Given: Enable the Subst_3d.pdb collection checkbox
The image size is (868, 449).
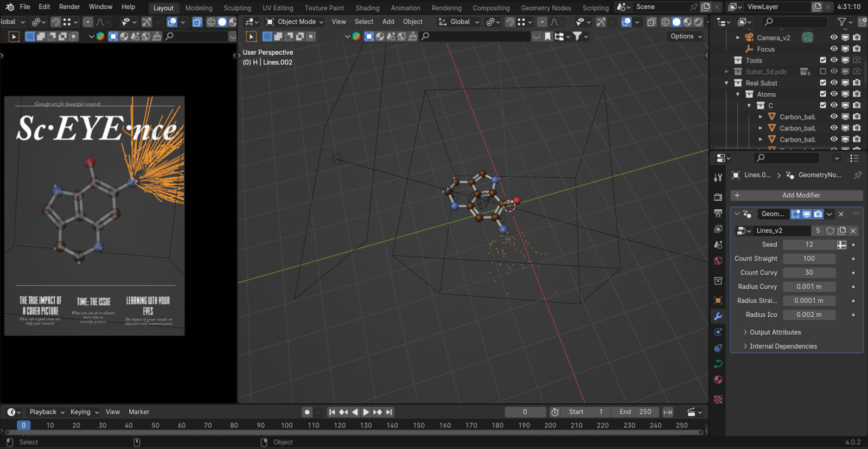Looking at the screenshot, I should click(x=823, y=72).
